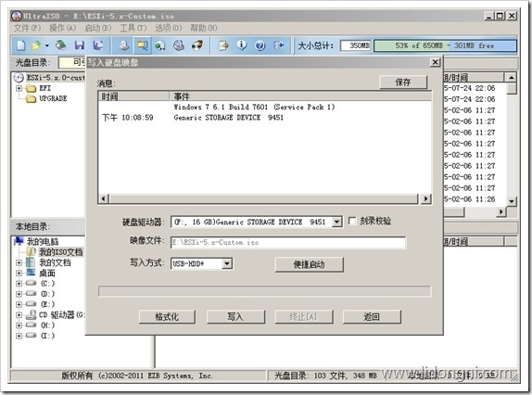This screenshot has width=532, height=395.
Task: Expand the EFI folder node
Action: click(19, 88)
